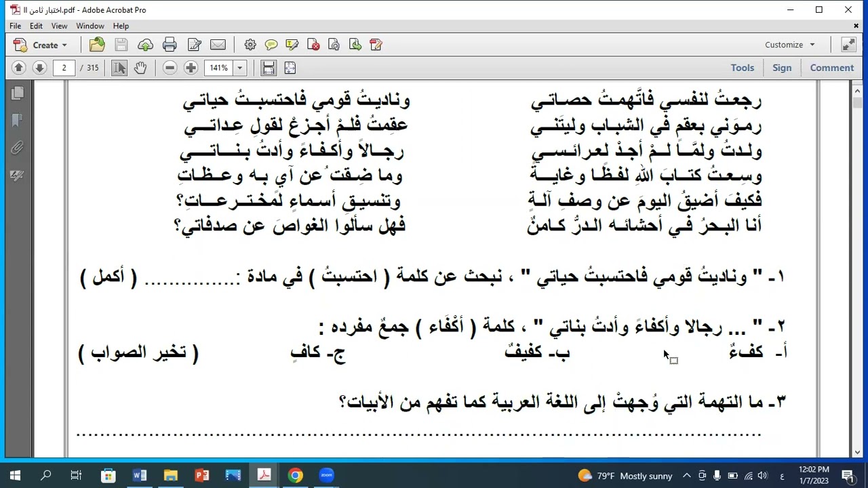
Task: Toggle scrolling fit-width page mode
Action: 269,68
